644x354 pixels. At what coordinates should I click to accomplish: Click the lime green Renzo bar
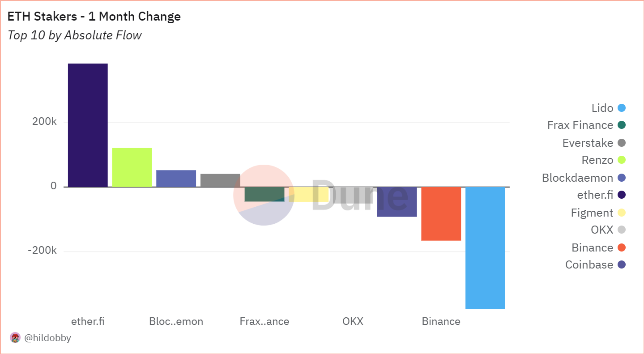point(132,167)
